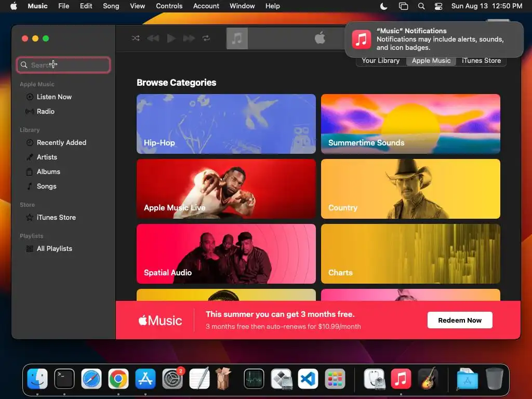The height and width of the screenshot is (399, 532).
Task: Click the date and time clock
Action: point(487,6)
